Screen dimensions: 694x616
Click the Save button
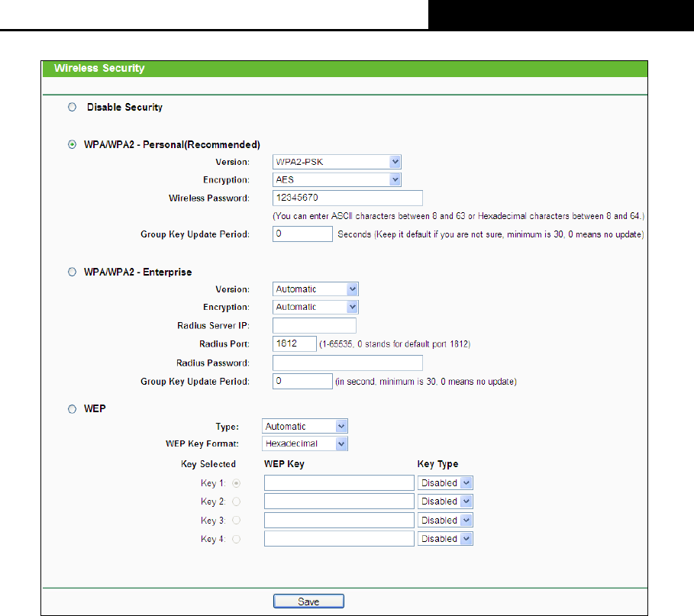tap(308, 601)
